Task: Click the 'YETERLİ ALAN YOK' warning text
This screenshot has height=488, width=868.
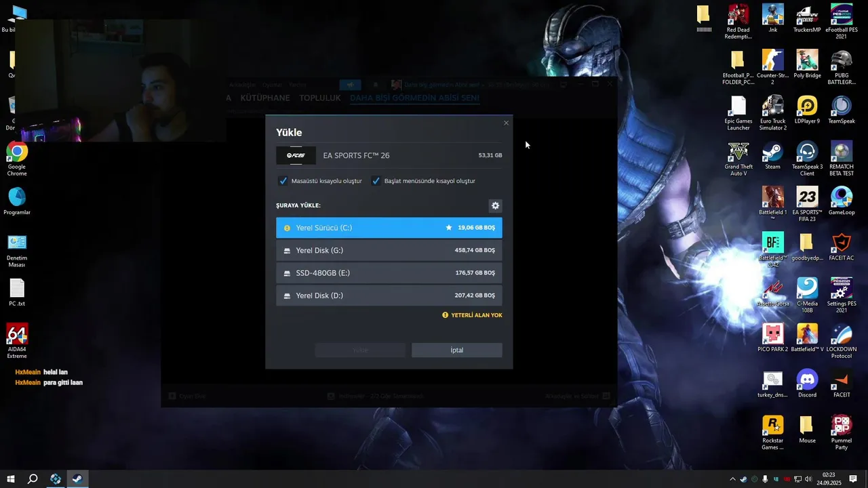Action: pos(477,315)
